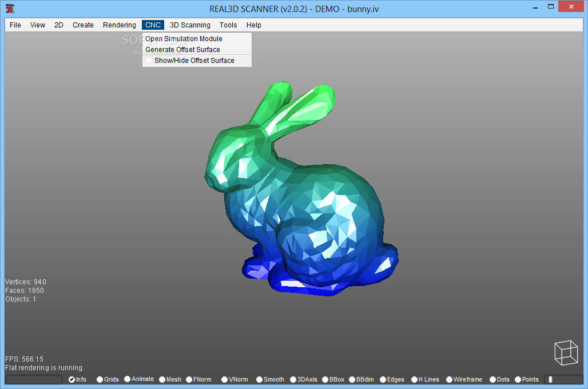Viewport: 588px width, 389px height.
Task: Open the View menu
Action: [38, 25]
